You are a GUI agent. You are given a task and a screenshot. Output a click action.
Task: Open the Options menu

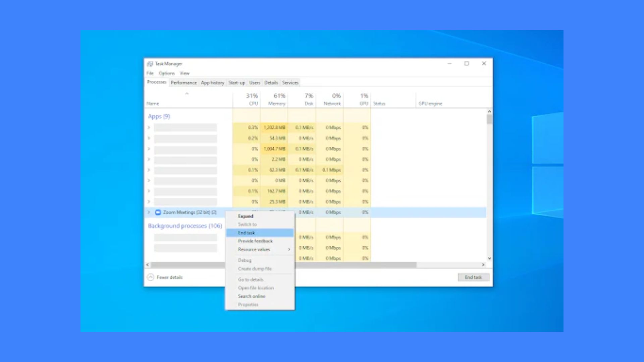click(167, 73)
